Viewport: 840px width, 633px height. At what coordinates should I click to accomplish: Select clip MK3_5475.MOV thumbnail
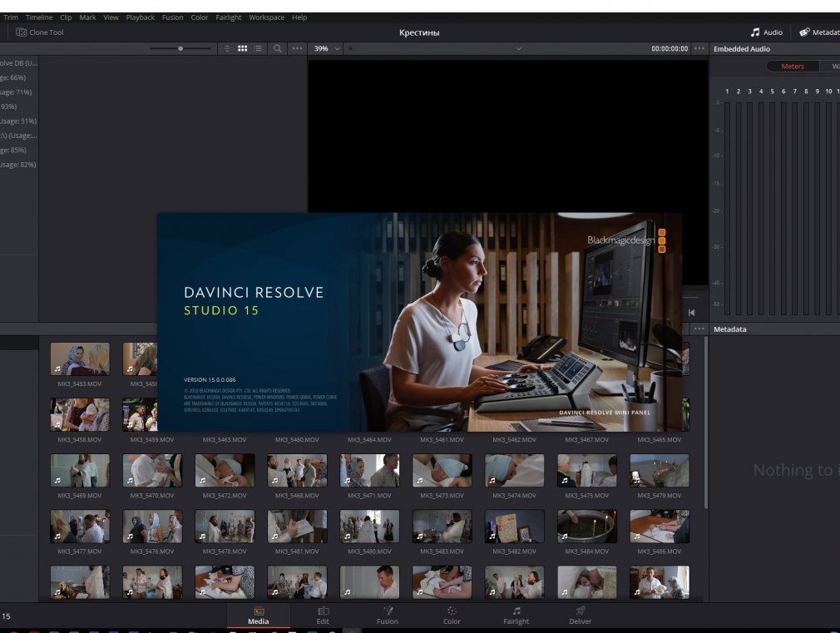[x=587, y=470]
